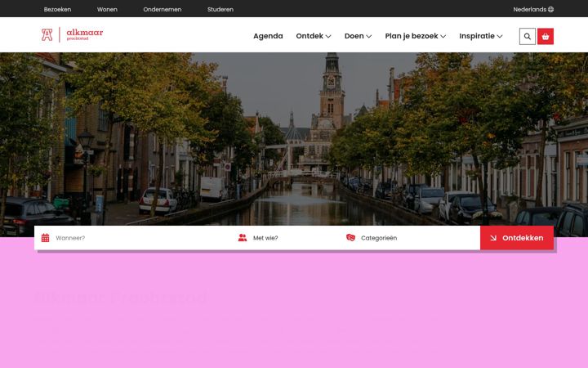The height and width of the screenshot is (368, 588).
Task: Go to the Wonen section
Action: [x=107, y=9]
